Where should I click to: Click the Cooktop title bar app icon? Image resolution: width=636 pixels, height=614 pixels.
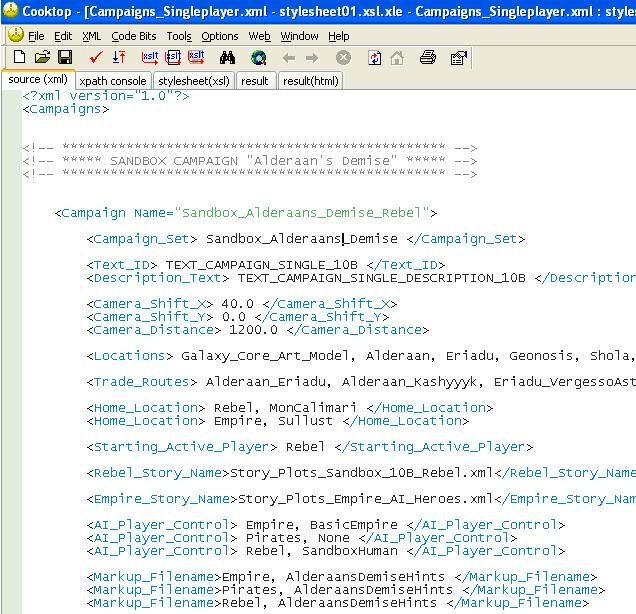tap(10, 10)
